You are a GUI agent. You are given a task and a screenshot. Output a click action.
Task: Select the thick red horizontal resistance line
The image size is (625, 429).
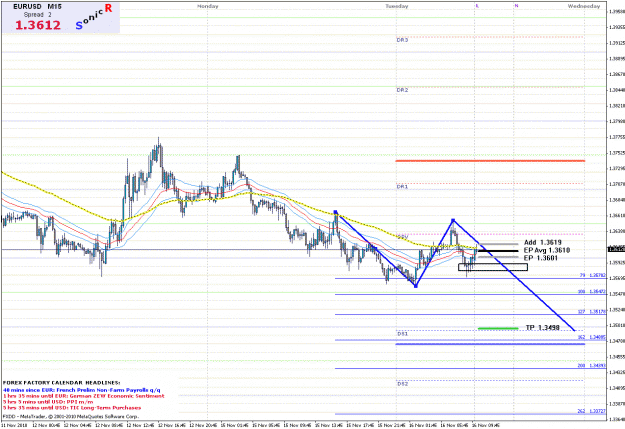point(490,161)
